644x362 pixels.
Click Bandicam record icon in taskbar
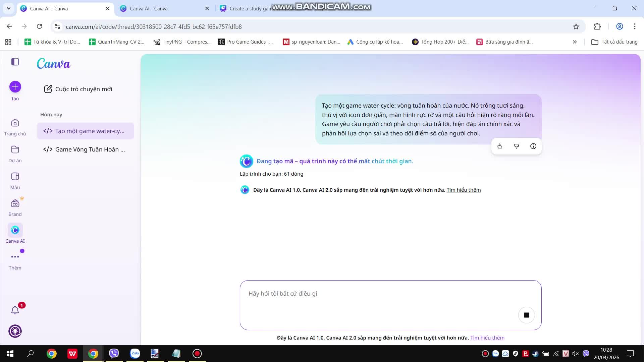197,354
